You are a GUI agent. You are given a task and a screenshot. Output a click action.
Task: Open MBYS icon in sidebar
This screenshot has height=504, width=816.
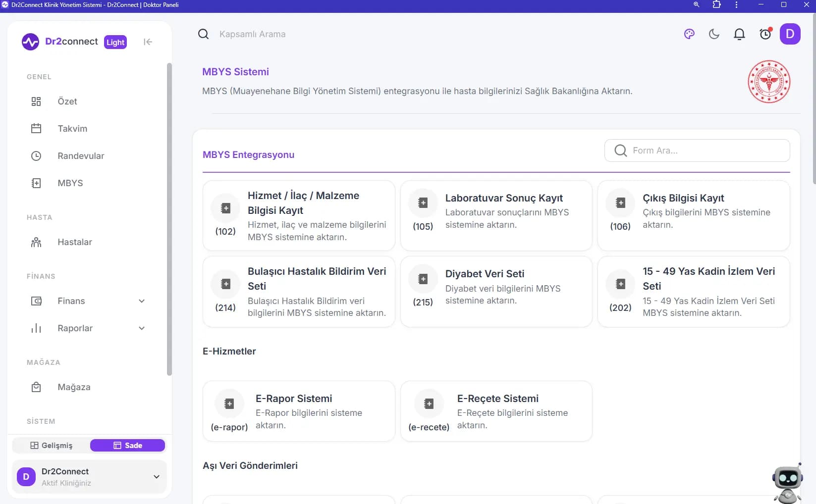click(x=36, y=183)
